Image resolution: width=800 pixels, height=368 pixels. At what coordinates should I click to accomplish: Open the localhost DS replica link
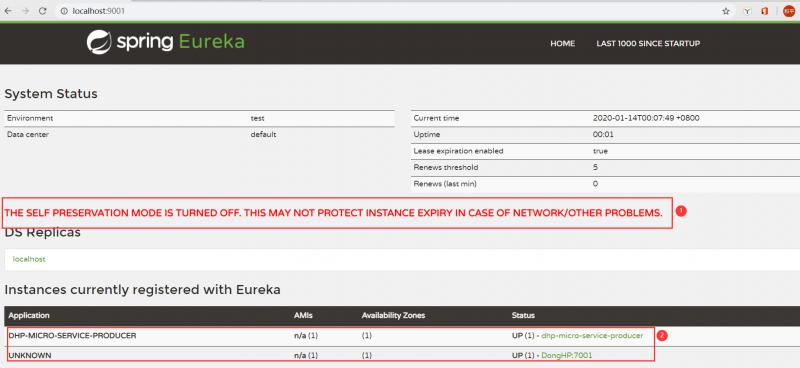(29, 259)
